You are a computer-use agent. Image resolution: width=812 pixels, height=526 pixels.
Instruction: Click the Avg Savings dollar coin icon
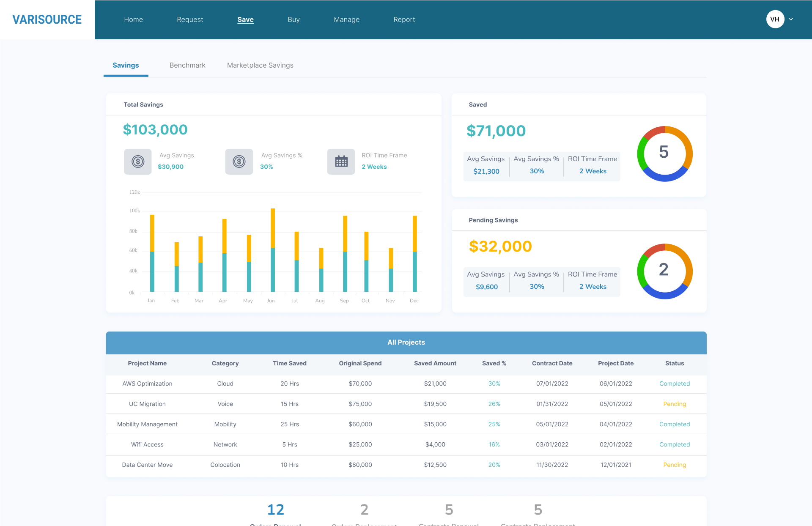tap(137, 162)
